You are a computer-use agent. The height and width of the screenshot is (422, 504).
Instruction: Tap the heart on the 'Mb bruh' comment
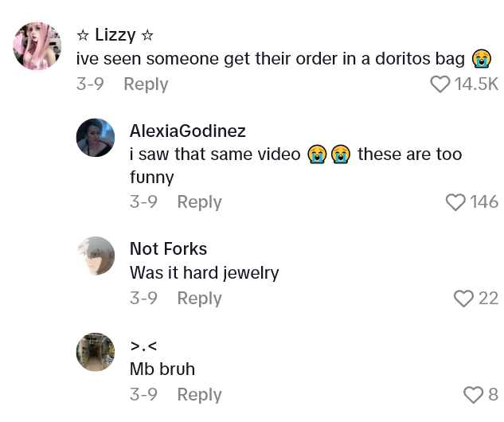[473, 395]
